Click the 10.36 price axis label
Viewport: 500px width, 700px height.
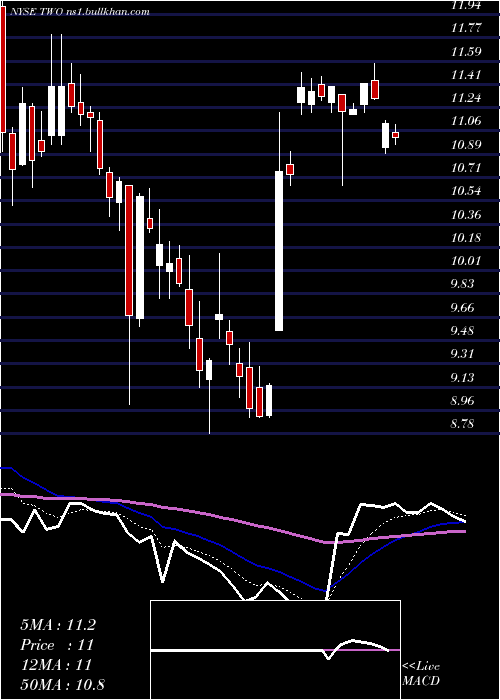466,215
